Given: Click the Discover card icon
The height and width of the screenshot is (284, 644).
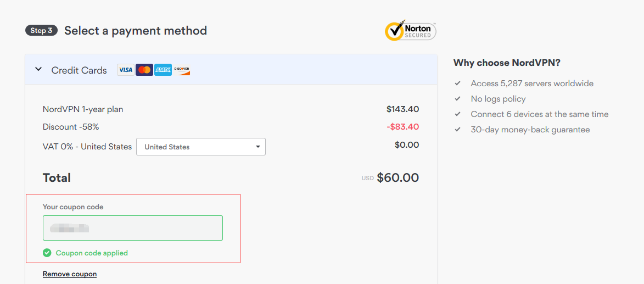Looking at the screenshot, I should click(182, 70).
